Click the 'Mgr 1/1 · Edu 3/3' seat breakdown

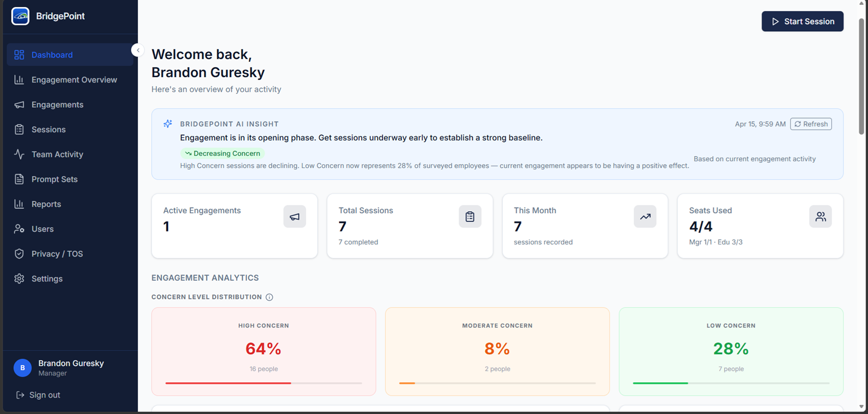715,242
